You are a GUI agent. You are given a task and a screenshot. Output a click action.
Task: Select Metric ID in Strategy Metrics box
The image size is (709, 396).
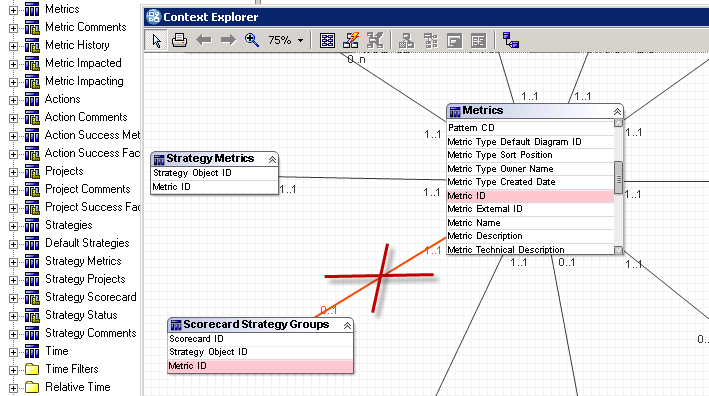click(214, 187)
